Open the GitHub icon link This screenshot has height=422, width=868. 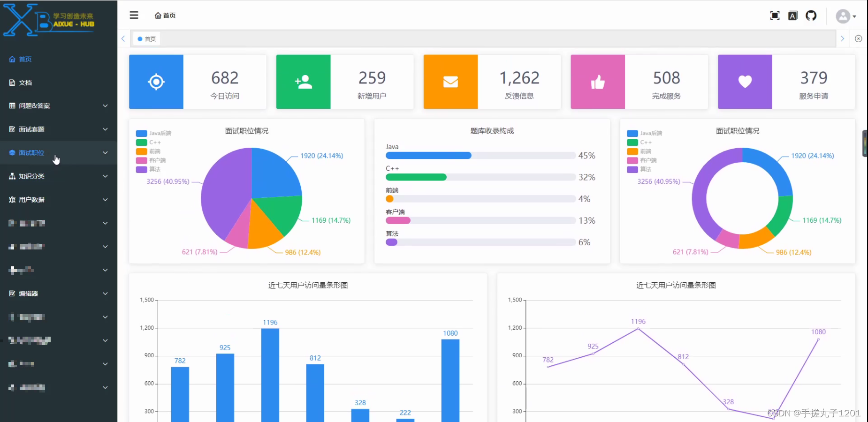pyautogui.click(x=811, y=16)
